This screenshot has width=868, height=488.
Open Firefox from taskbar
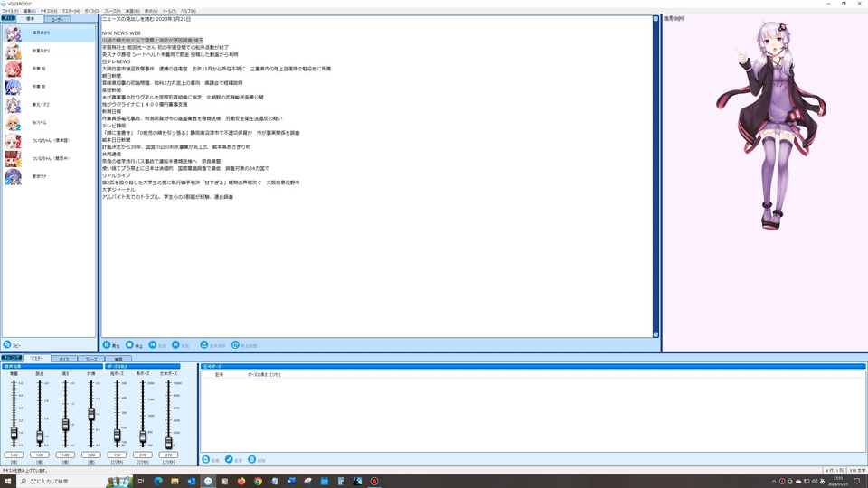pos(241,482)
